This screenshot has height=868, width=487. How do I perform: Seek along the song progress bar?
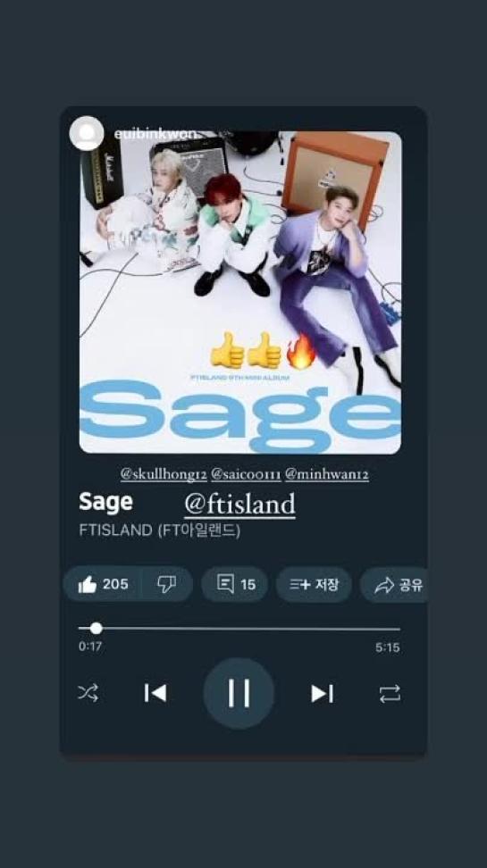(239, 629)
